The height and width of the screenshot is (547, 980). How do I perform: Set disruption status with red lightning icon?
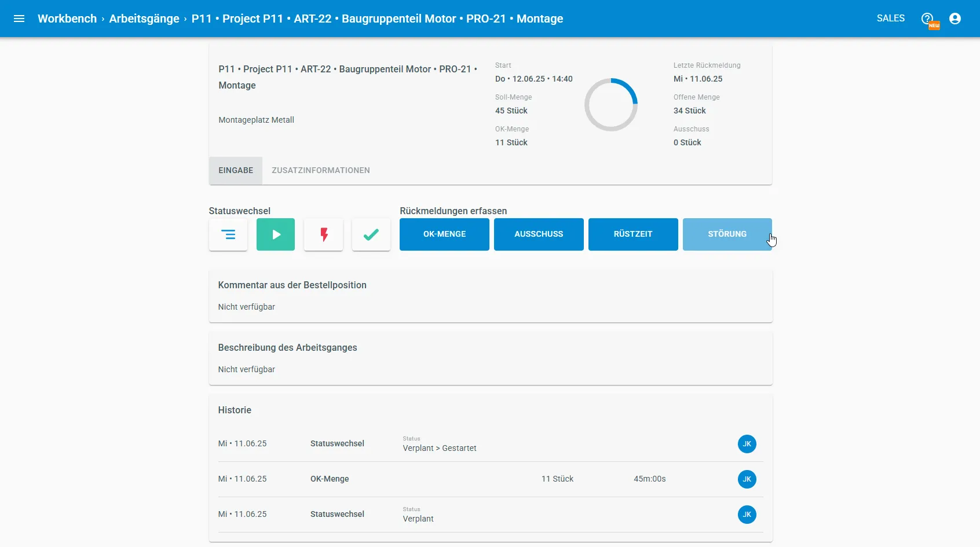point(324,234)
